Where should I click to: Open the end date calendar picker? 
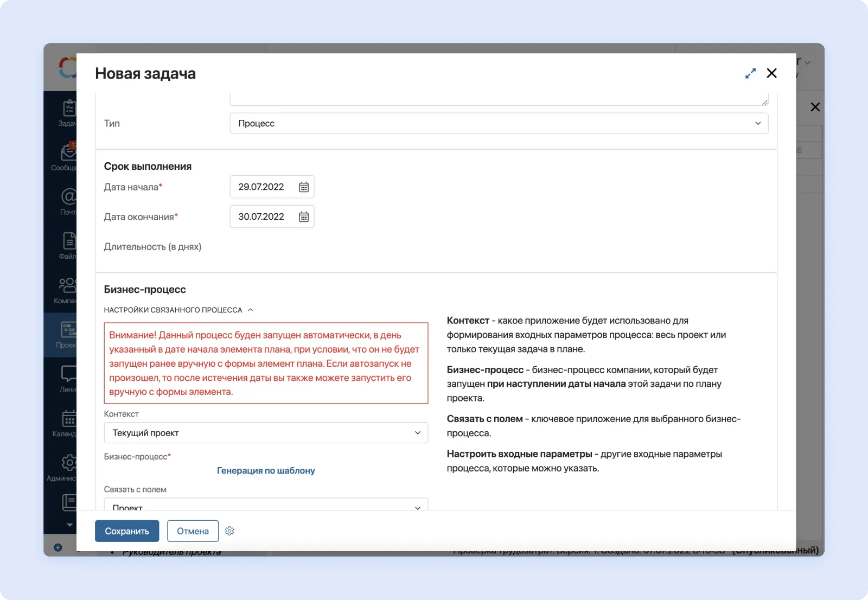(304, 217)
